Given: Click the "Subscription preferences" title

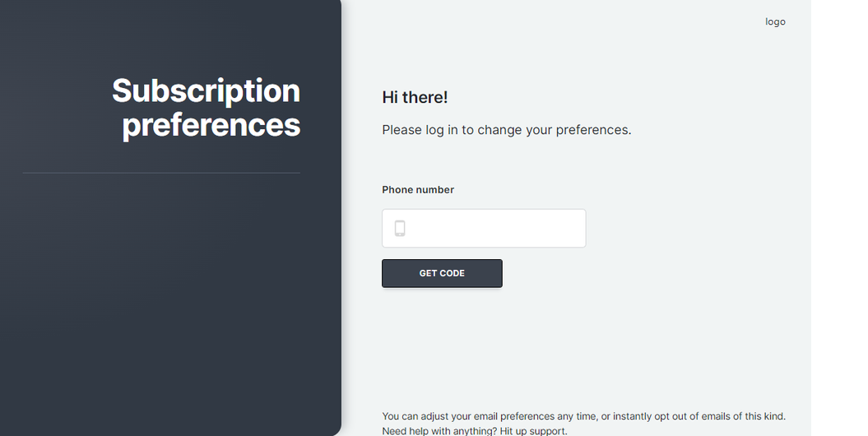Looking at the screenshot, I should tap(207, 108).
